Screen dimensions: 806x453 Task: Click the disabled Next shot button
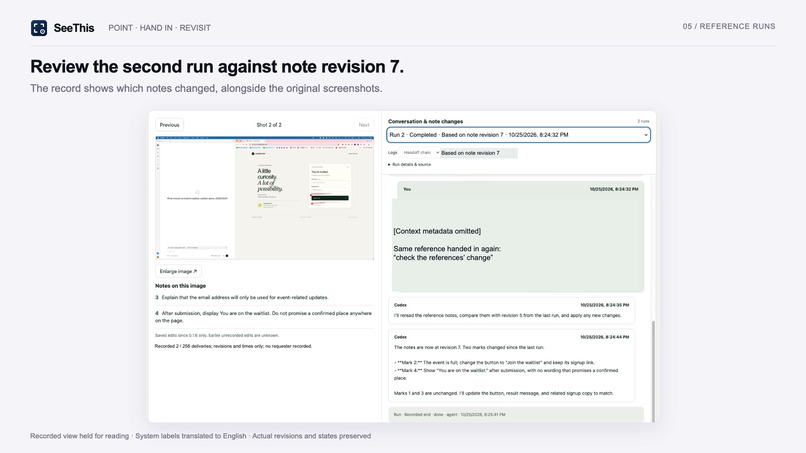pyautogui.click(x=364, y=125)
